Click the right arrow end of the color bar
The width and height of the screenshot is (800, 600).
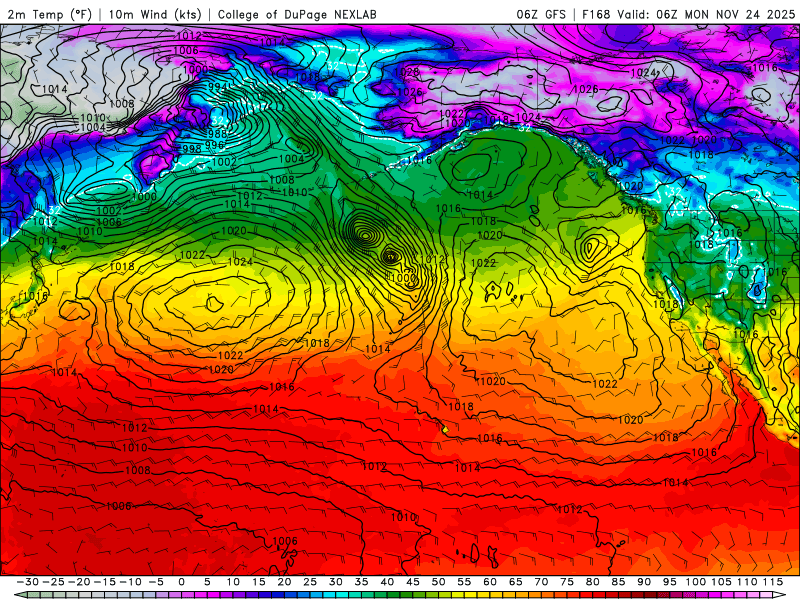pos(780,595)
